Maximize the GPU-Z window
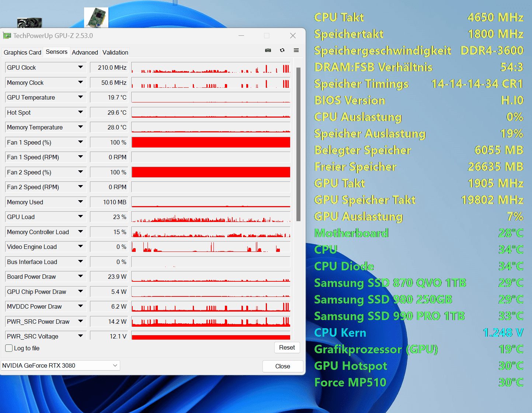This screenshot has width=532, height=413. tap(267, 36)
